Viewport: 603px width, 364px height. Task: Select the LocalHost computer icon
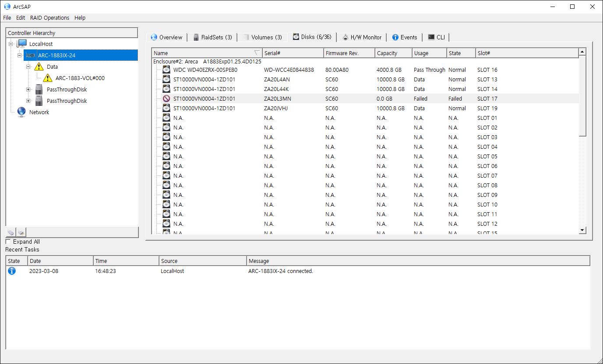pyautogui.click(x=22, y=44)
